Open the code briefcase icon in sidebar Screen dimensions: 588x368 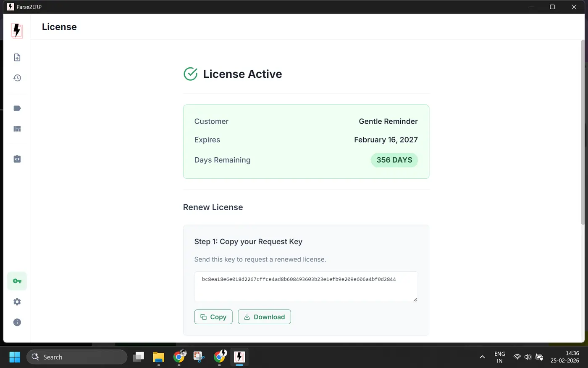tap(17, 159)
